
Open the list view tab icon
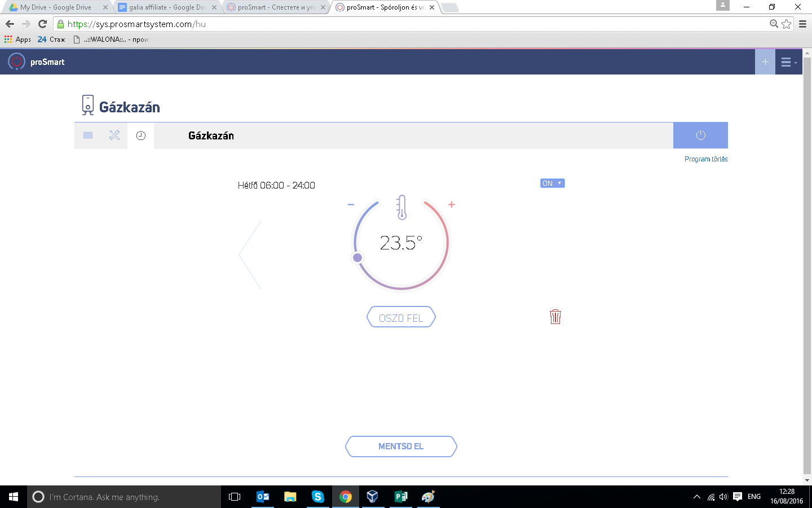[88, 135]
